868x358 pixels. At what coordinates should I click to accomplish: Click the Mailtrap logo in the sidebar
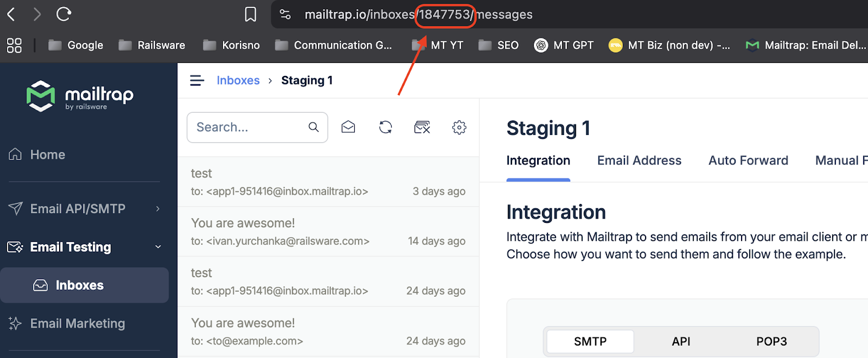[80, 97]
